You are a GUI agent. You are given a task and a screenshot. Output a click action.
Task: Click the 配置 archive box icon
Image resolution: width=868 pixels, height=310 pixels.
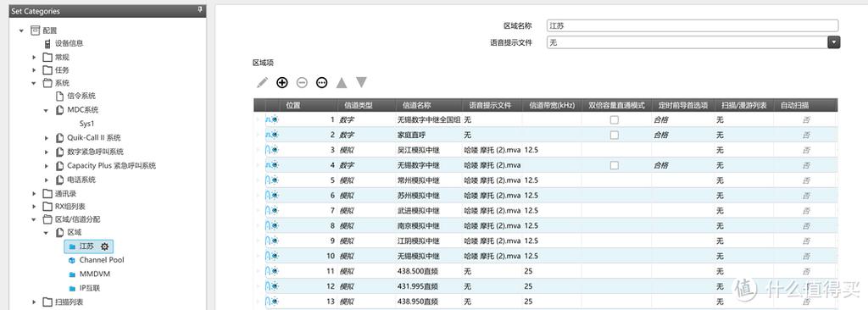point(35,30)
